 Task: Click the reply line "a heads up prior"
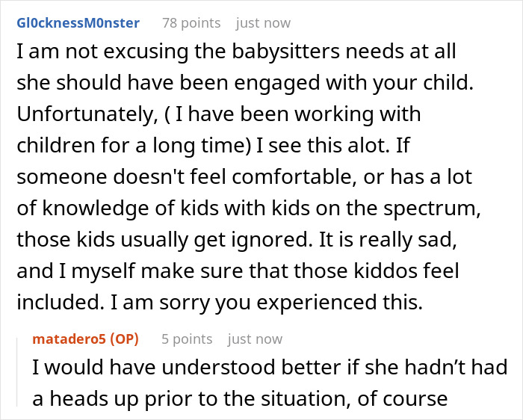pyautogui.click(x=113, y=399)
